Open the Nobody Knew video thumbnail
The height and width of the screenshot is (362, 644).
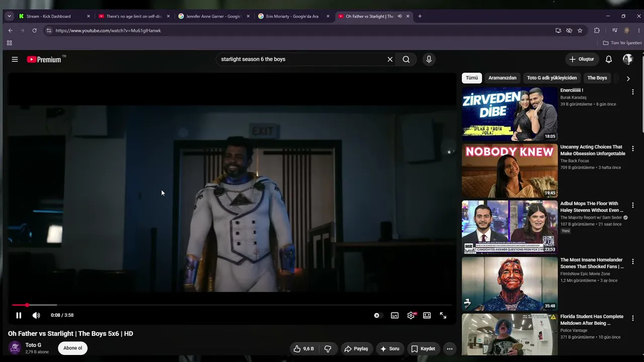(x=510, y=171)
